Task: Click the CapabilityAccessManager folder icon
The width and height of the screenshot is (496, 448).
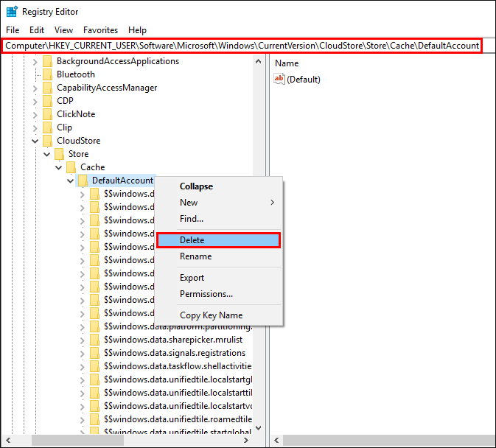Action: 47,88
